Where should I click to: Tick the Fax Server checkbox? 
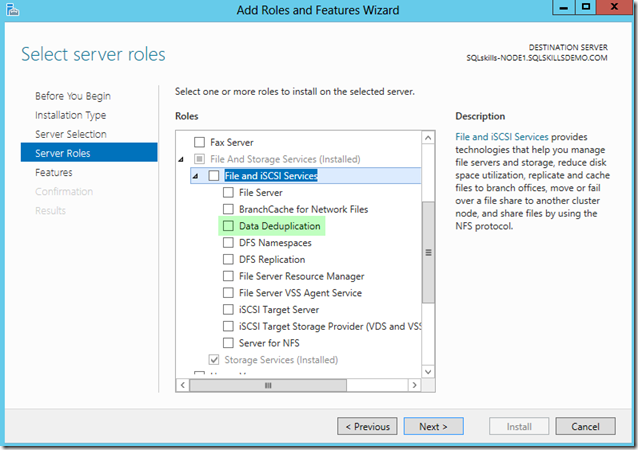(x=200, y=143)
